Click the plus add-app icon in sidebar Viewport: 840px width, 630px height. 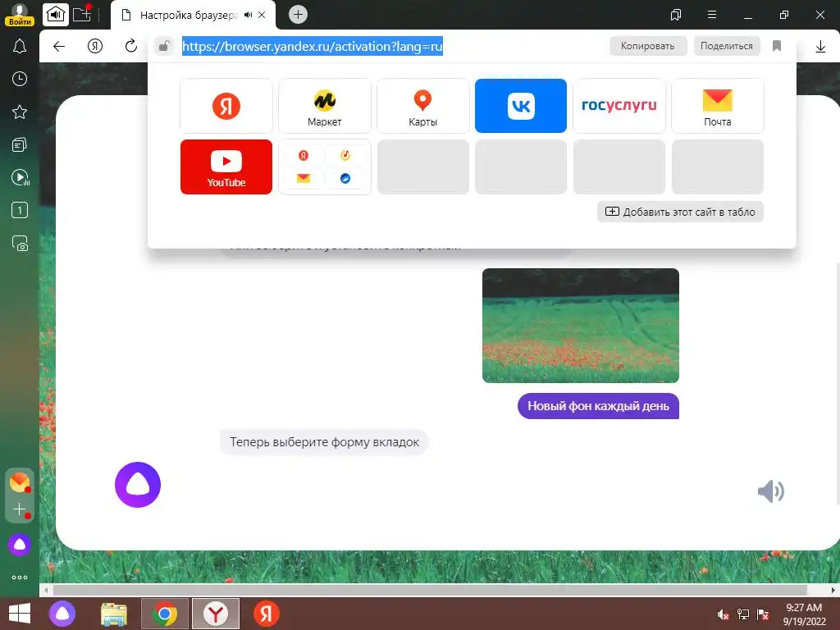[20, 509]
